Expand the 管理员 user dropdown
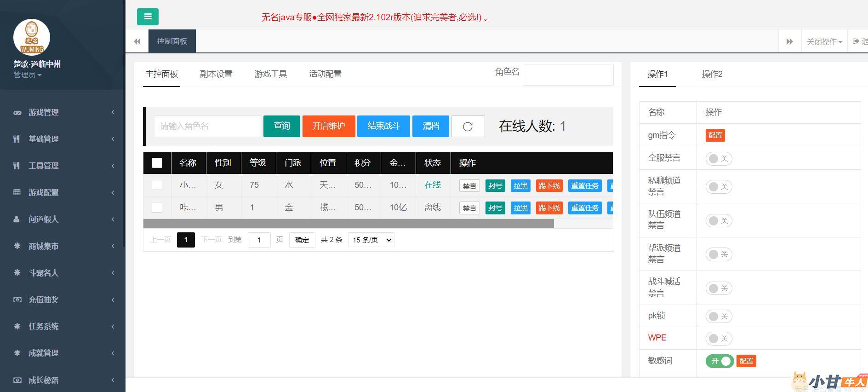The image size is (868, 392). [27, 75]
